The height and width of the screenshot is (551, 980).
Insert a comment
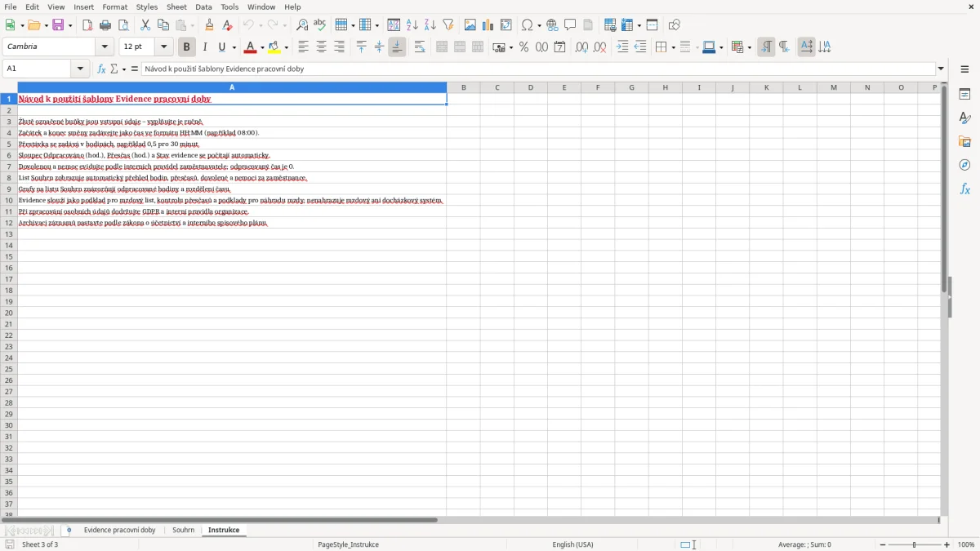pyautogui.click(x=570, y=25)
